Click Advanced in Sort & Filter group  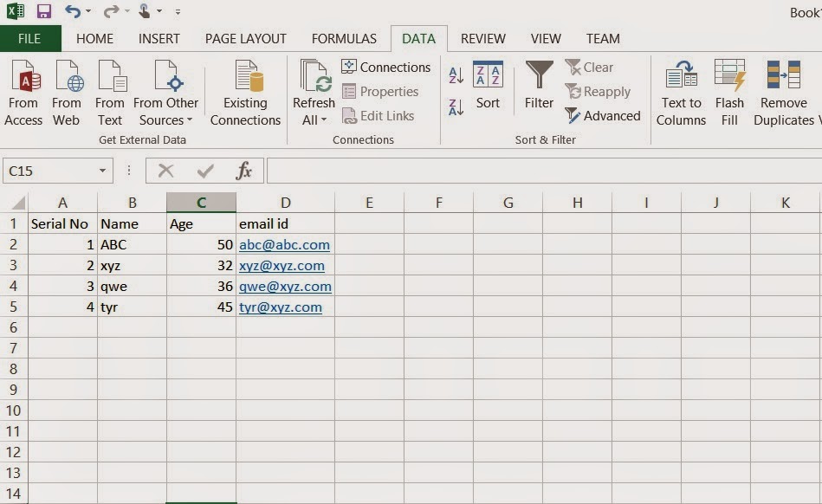603,115
